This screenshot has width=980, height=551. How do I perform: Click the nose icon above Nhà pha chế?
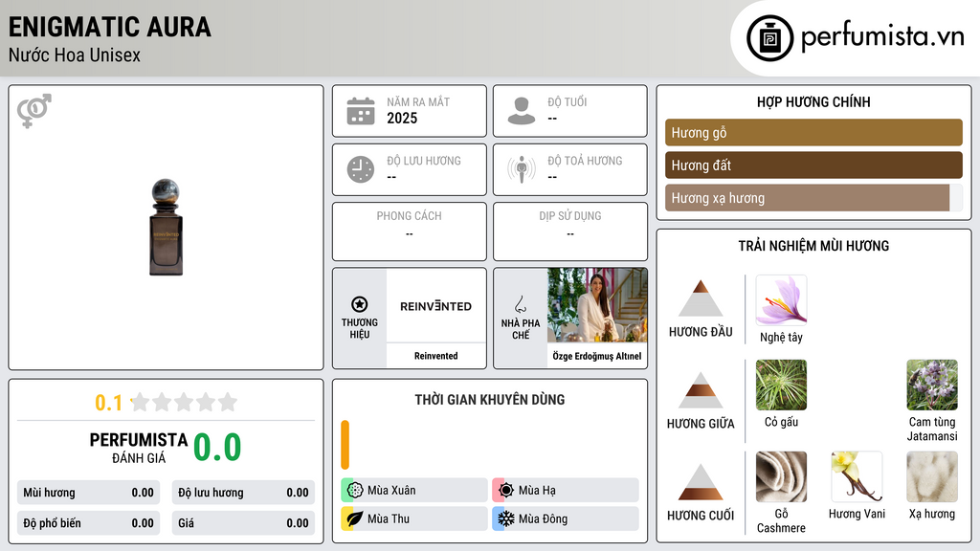(521, 304)
